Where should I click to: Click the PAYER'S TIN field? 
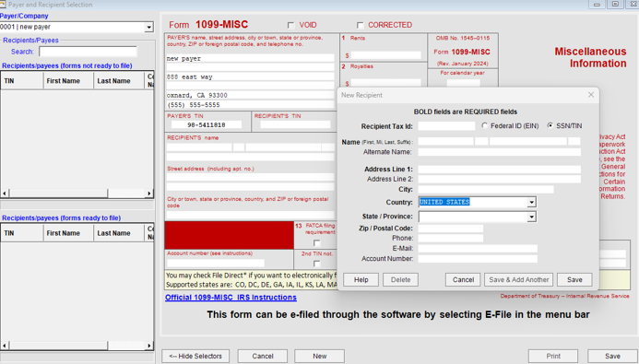point(207,124)
